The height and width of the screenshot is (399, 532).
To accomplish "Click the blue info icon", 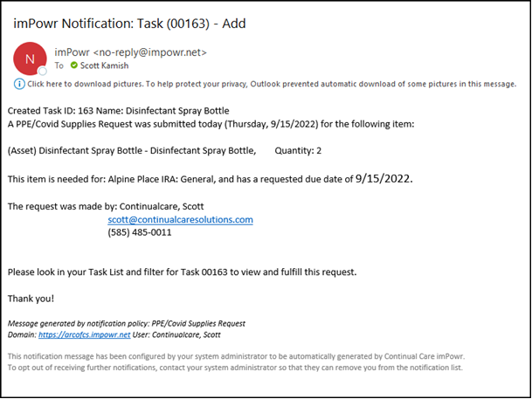I will [x=19, y=84].
